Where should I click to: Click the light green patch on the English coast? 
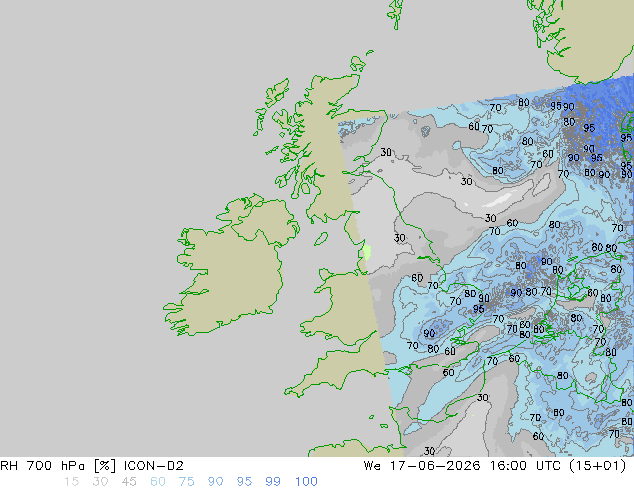pyautogui.click(x=367, y=252)
